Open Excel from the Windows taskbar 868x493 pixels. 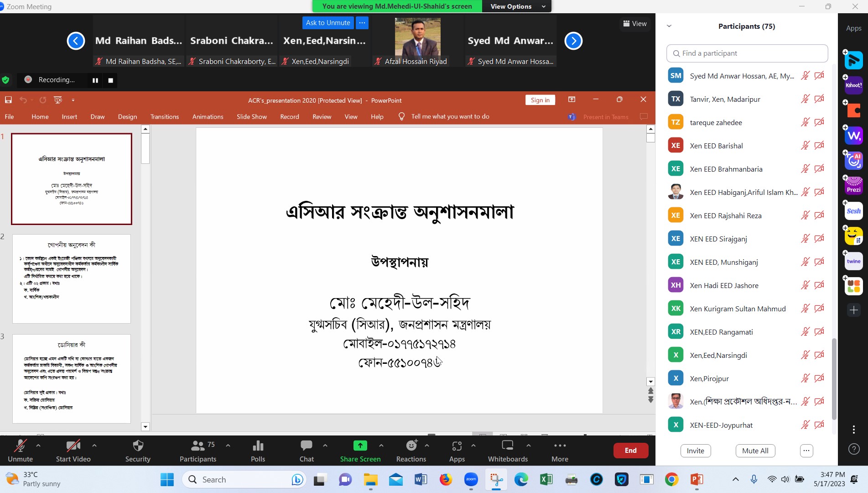click(546, 479)
